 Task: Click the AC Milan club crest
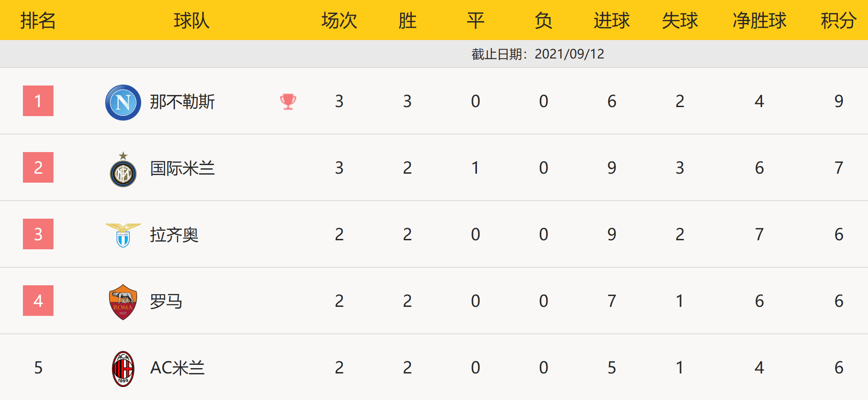pos(123,369)
